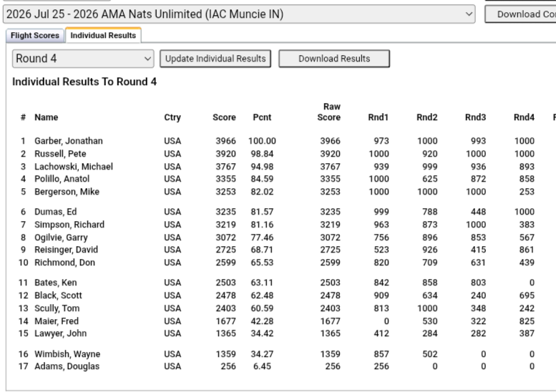Select the name Lawyer, John

60,333
